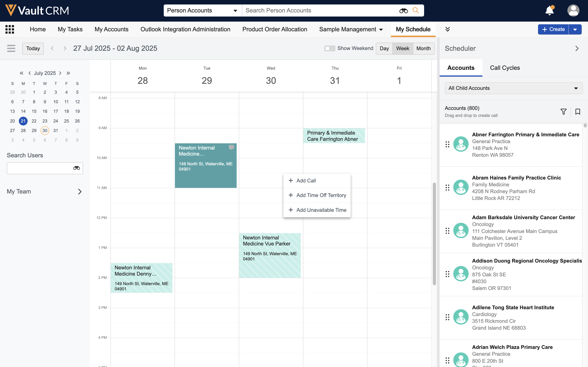
Task: Click binoculars icon in Search Users field
Action: coord(76,168)
